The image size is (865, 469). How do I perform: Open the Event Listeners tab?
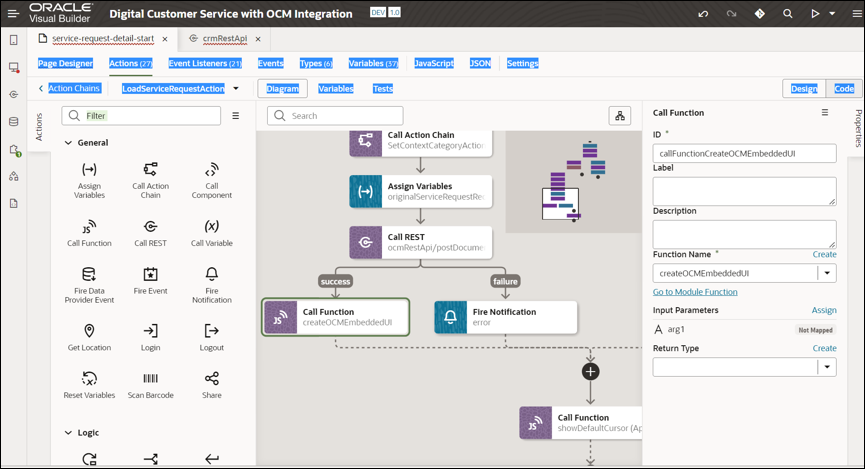pos(205,63)
